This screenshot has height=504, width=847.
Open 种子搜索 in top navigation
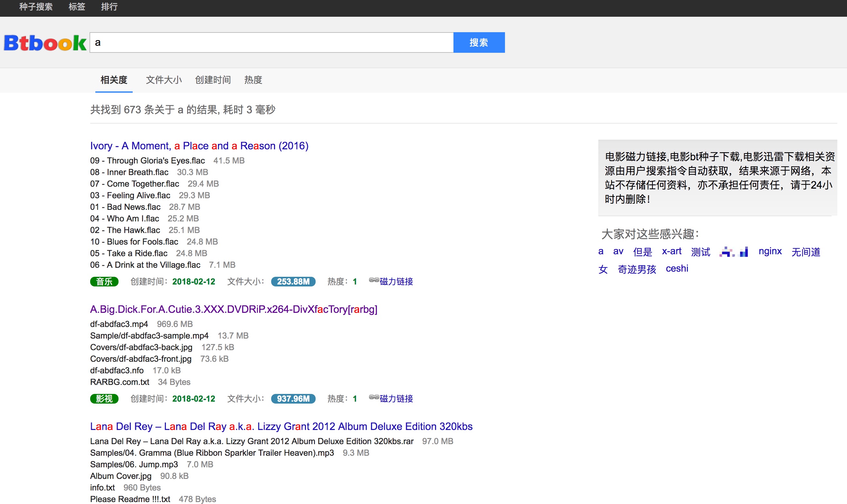click(36, 7)
